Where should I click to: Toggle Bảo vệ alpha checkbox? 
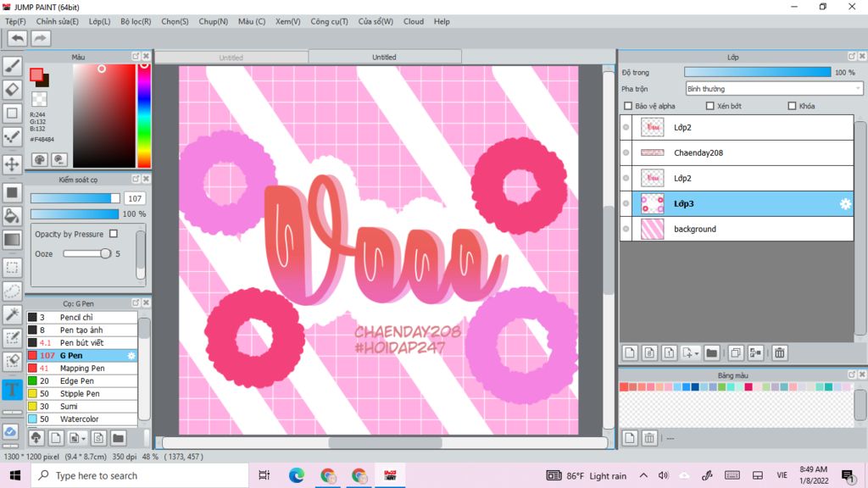coord(628,106)
